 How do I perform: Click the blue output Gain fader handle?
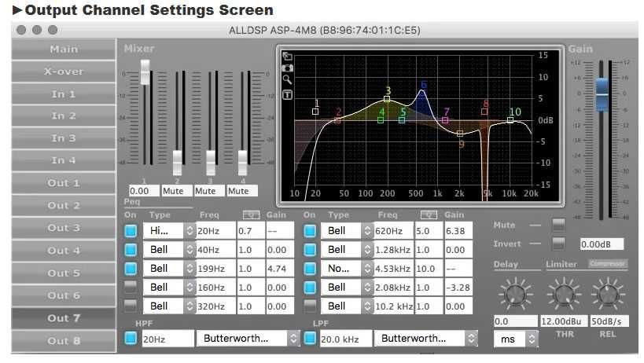(602, 94)
